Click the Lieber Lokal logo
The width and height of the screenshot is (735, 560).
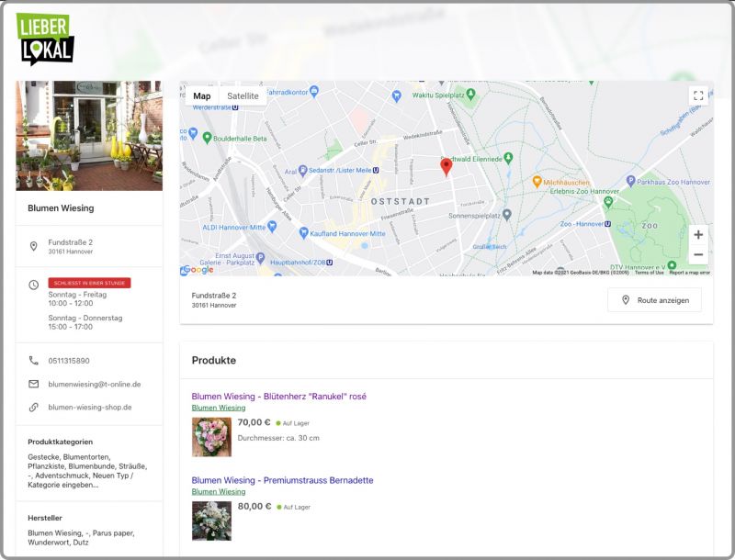tap(45, 39)
